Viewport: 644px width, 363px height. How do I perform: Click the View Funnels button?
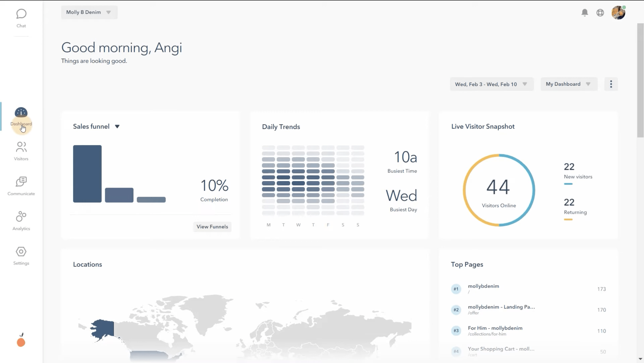(x=212, y=227)
